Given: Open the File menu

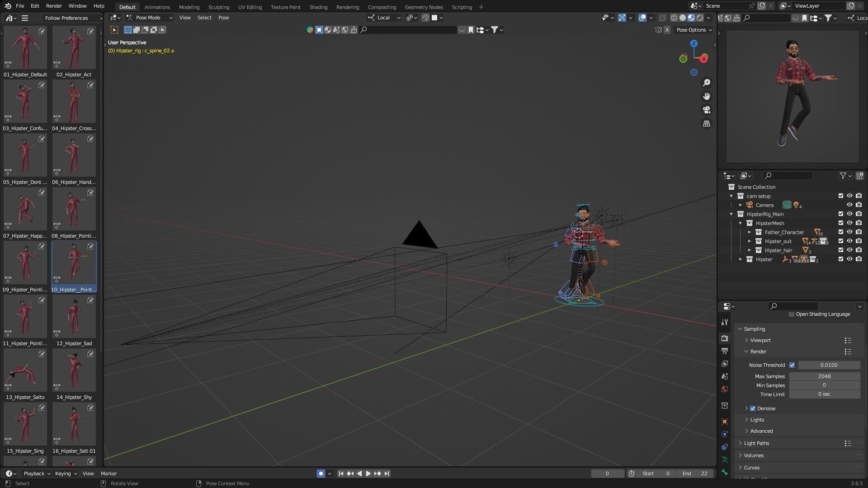Looking at the screenshot, I should coord(20,6).
